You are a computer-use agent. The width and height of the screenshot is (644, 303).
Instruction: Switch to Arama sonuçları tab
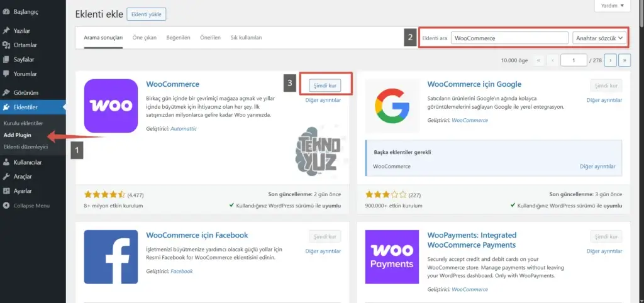103,38
